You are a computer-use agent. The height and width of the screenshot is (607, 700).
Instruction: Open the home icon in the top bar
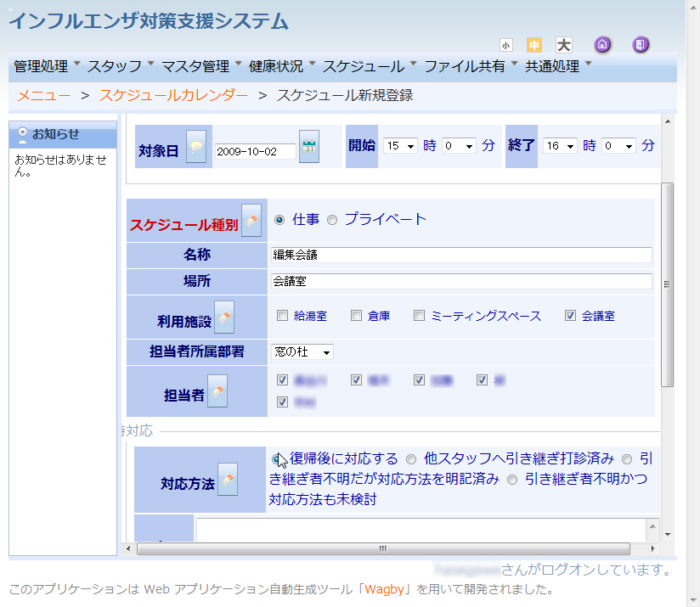(x=602, y=44)
